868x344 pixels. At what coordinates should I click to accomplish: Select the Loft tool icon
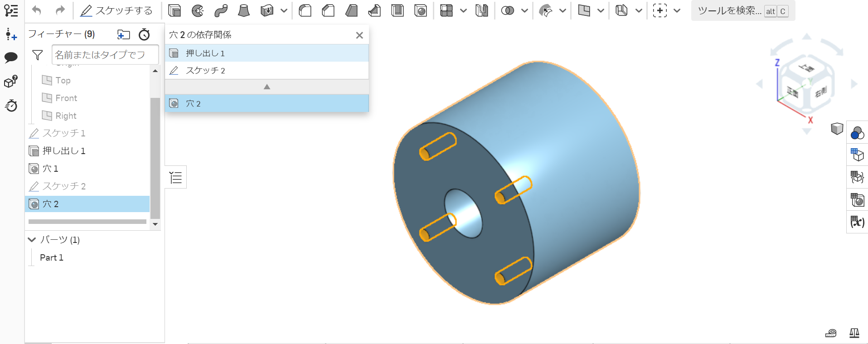coord(244,10)
